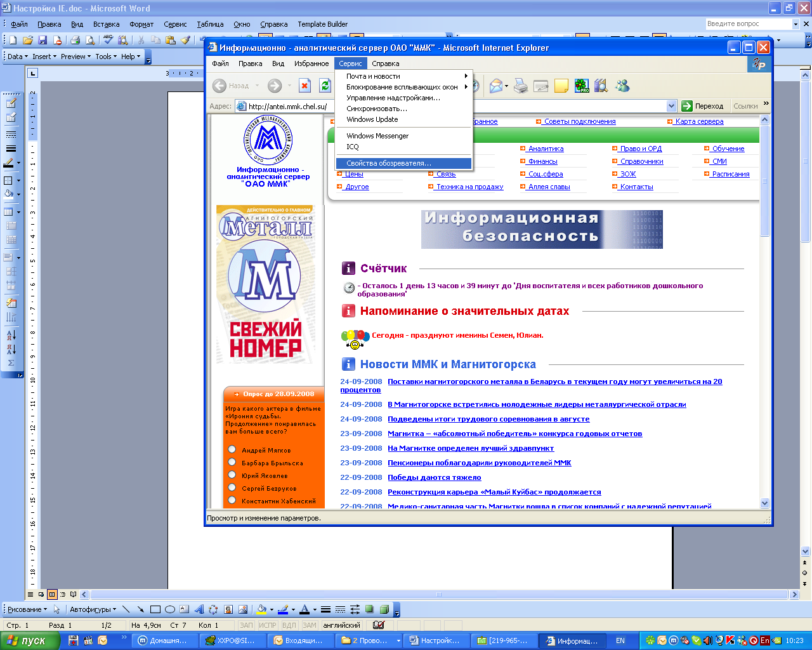Toggle ВДЛ status bar indicator in Word
The width and height of the screenshot is (812, 650).
tap(289, 625)
